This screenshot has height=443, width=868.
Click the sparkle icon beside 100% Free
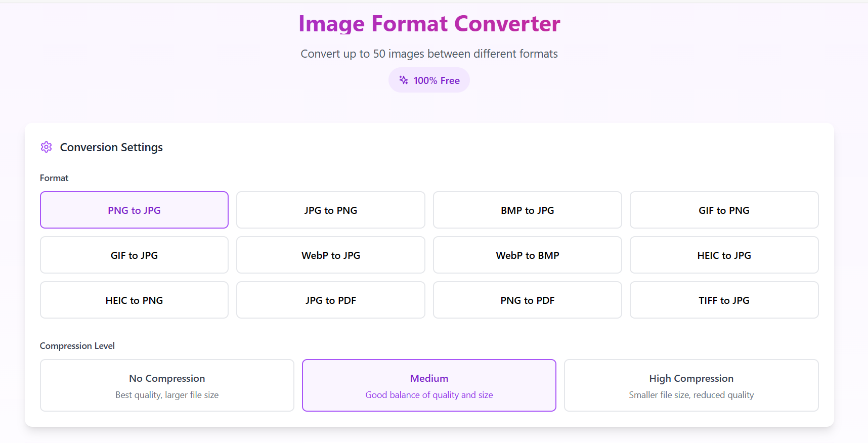coord(404,80)
